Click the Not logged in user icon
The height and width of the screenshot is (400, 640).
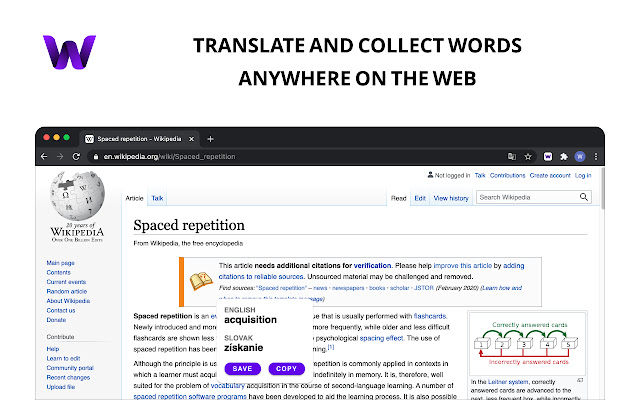coord(430,175)
